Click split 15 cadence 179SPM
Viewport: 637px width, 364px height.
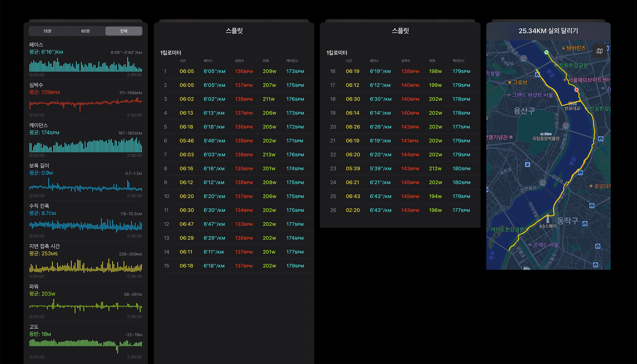295,266
